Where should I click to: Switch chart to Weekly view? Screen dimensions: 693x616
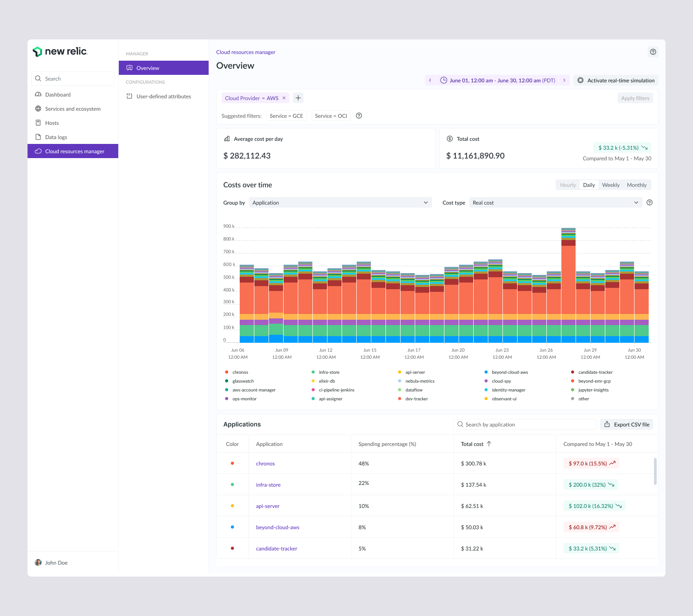611,185
